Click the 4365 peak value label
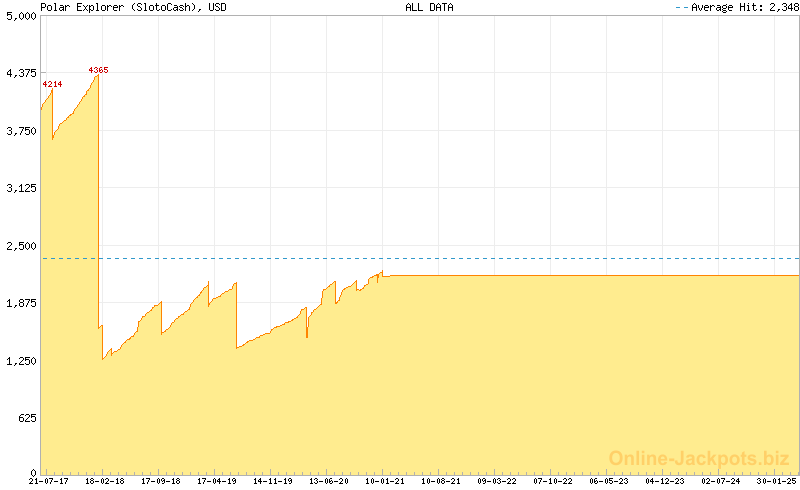This screenshot has width=800, height=490. (x=98, y=70)
